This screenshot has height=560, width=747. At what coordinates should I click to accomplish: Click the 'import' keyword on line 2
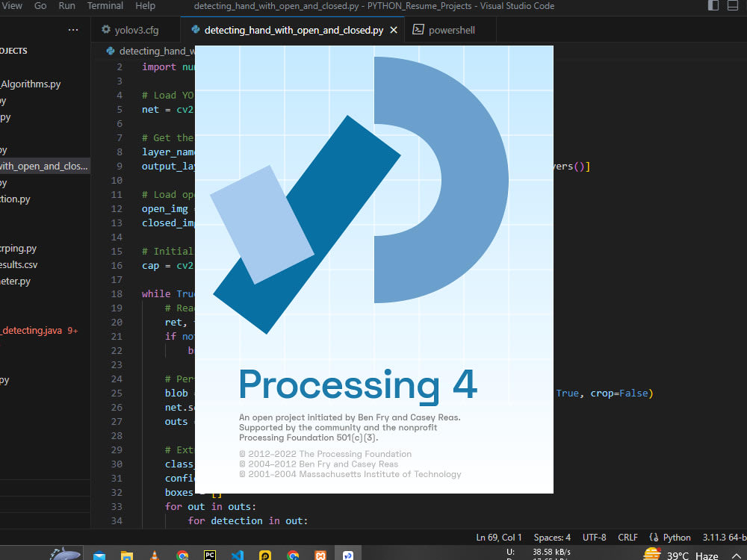click(158, 67)
